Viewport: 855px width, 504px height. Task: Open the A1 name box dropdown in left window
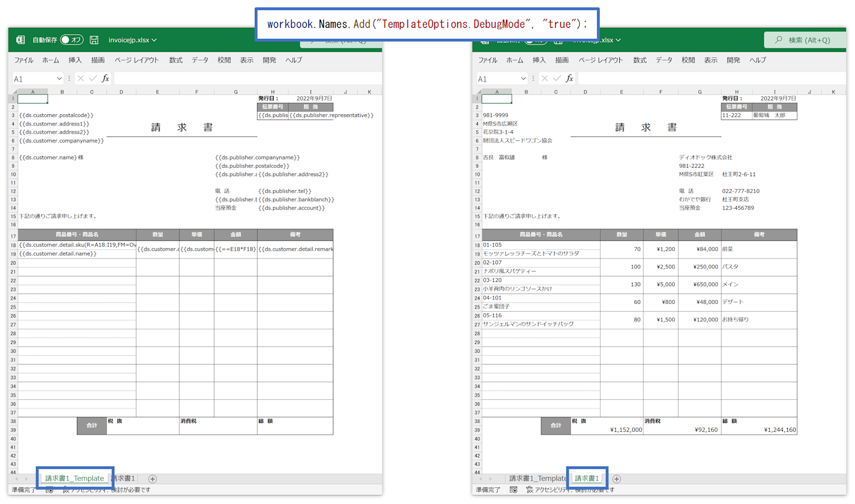(59, 78)
